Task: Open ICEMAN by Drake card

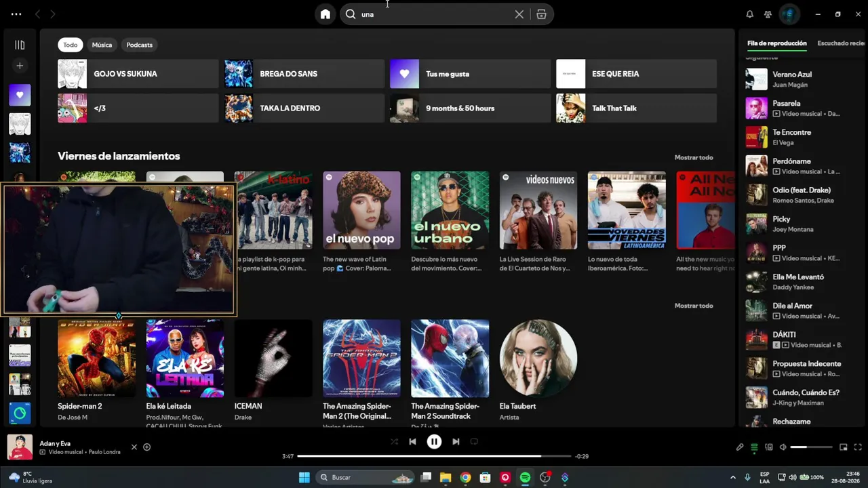Action: (x=273, y=371)
